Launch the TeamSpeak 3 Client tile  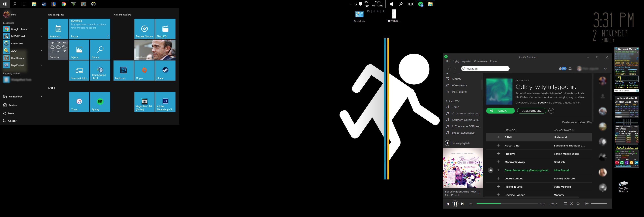pos(100,70)
